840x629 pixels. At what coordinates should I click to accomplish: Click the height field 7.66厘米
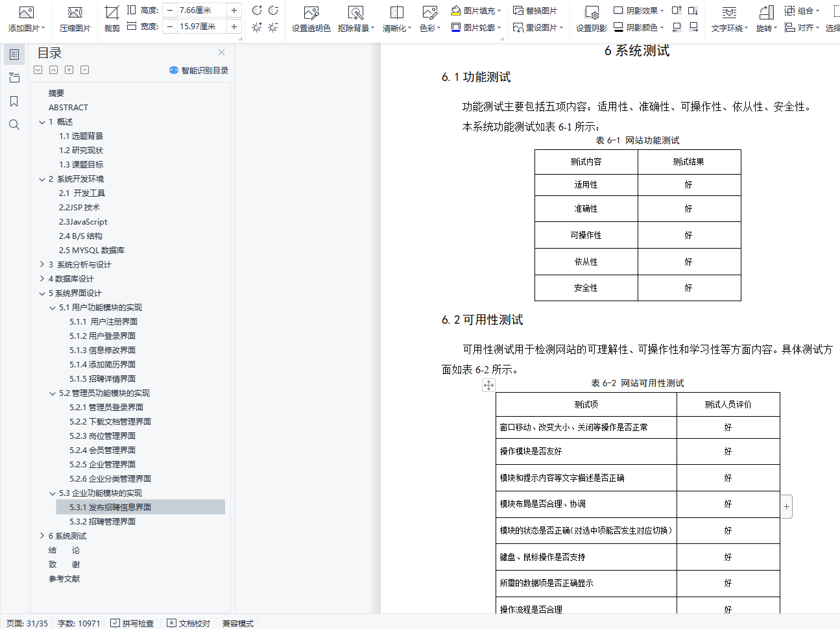pos(202,10)
